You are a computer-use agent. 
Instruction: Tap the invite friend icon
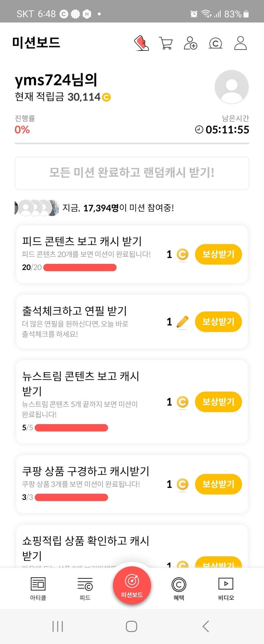click(x=191, y=43)
